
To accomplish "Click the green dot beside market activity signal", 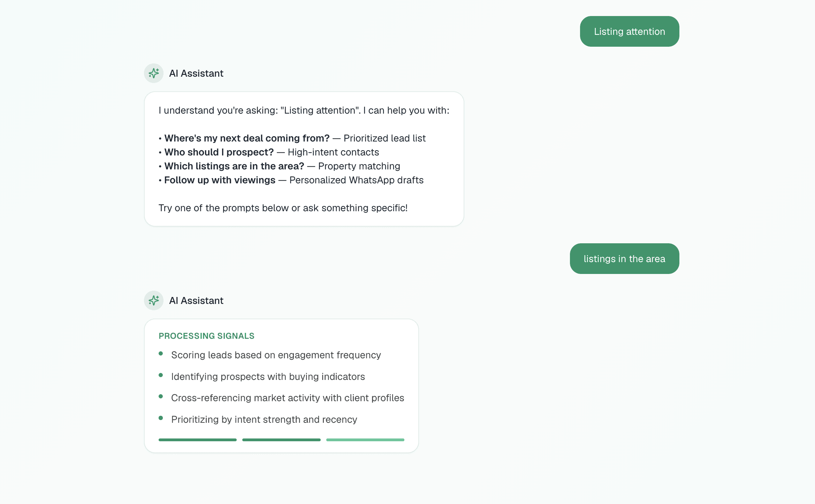I will (x=161, y=395).
